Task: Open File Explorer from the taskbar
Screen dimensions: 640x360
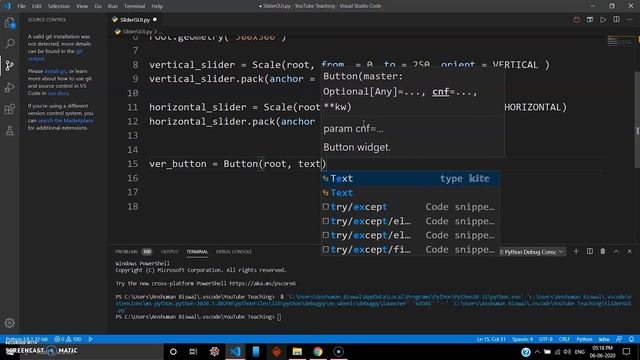Action: click(x=297, y=351)
